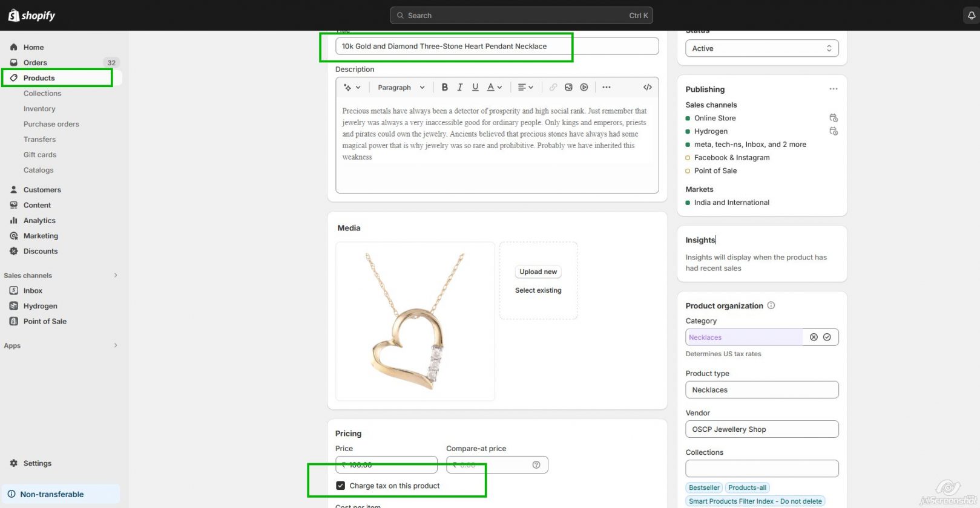Open the text color picker

[x=495, y=87]
